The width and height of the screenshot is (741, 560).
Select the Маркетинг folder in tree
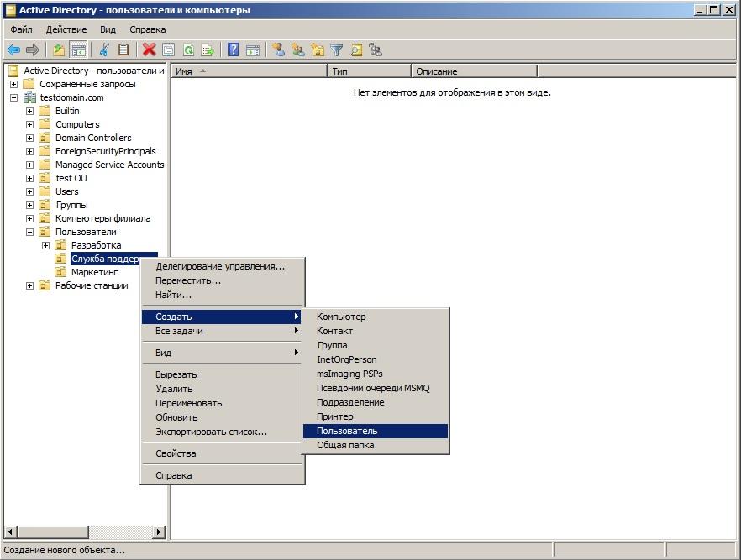(x=94, y=272)
